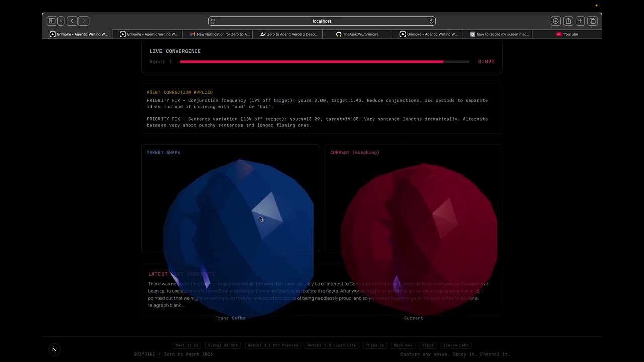Open the page settings icon in address bar
This screenshot has width=644, height=362.
[213, 21]
